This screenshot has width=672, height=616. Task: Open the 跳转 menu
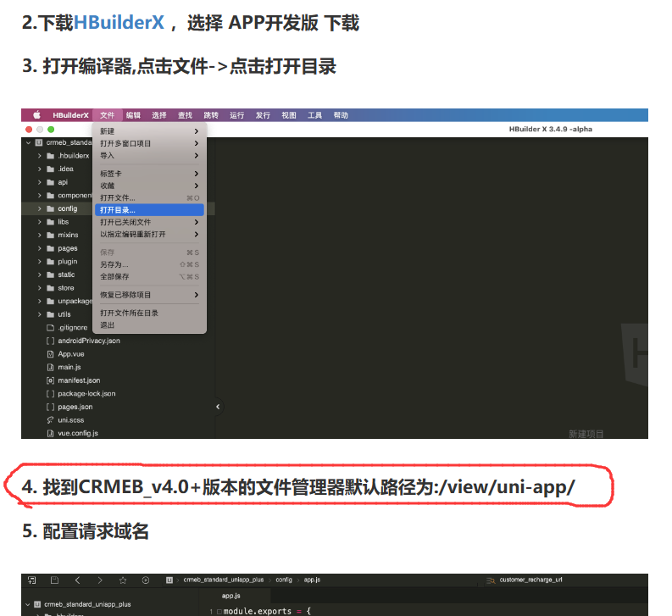[211, 115]
